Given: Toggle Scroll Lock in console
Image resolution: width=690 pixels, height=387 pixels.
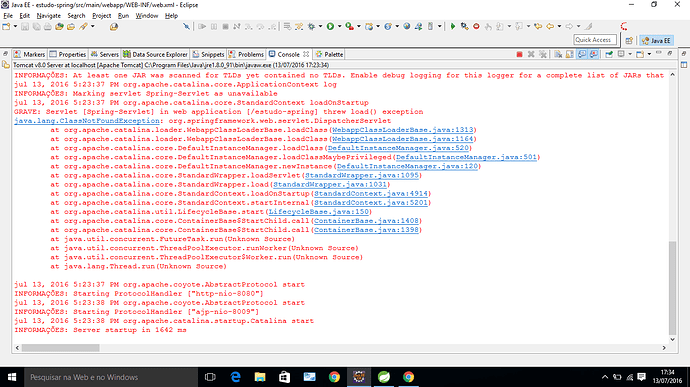Looking at the screenshot, I should point(569,55).
